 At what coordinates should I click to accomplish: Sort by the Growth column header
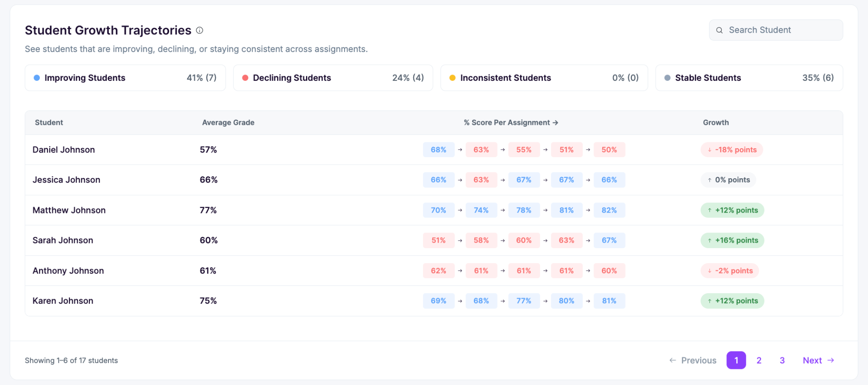pos(716,123)
